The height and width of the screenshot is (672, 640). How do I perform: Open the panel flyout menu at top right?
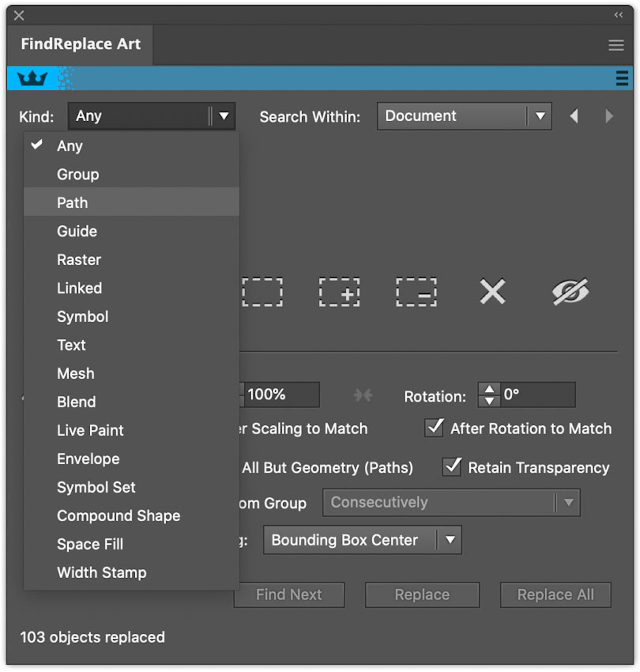[615, 45]
